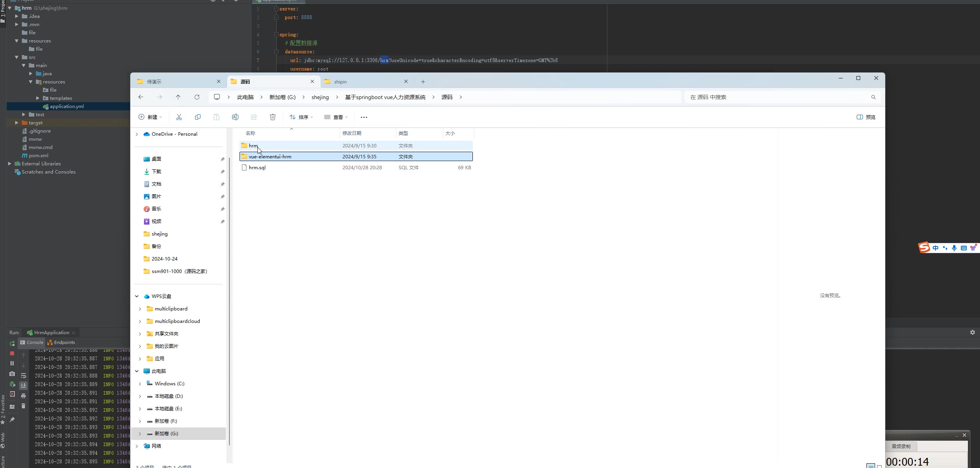Click the attach debugger bug icon
Image resolution: width=980 pixels, height=468 pixels.
12,384
